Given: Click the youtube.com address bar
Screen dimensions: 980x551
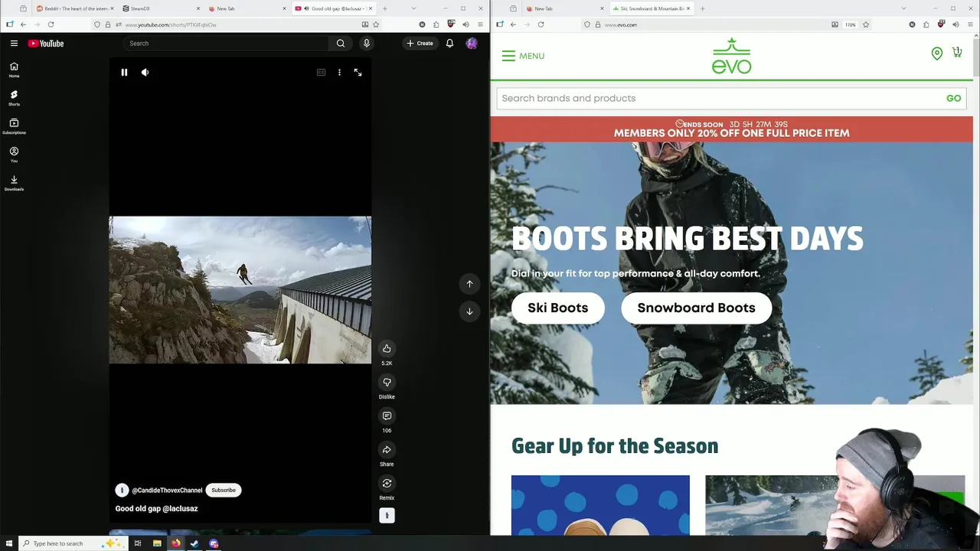Looking at the screenshot, I should pyautogui.click(x=237, y=24).
